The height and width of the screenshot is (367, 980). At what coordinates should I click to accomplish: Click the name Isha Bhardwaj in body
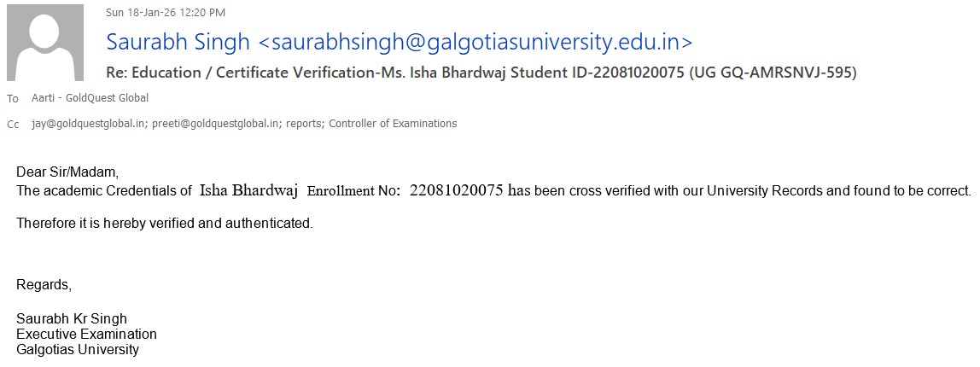coord(248,190)
